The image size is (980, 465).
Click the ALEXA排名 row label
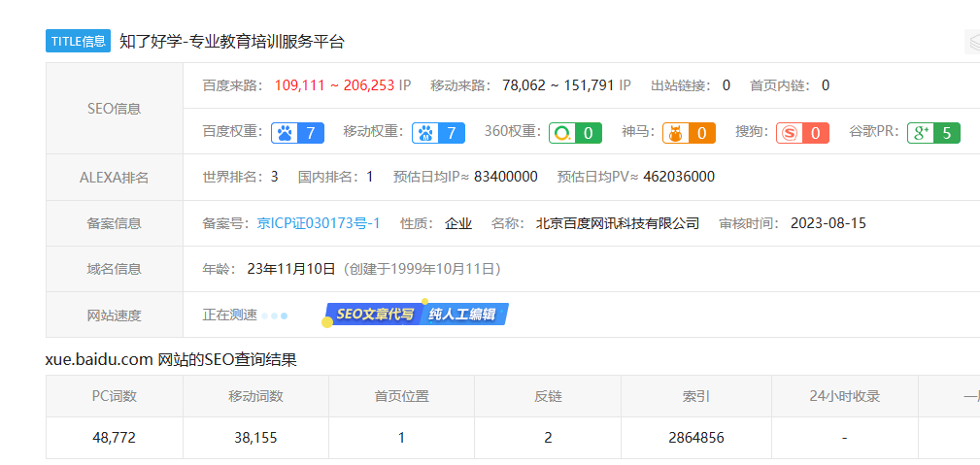(x=115, y=178)
